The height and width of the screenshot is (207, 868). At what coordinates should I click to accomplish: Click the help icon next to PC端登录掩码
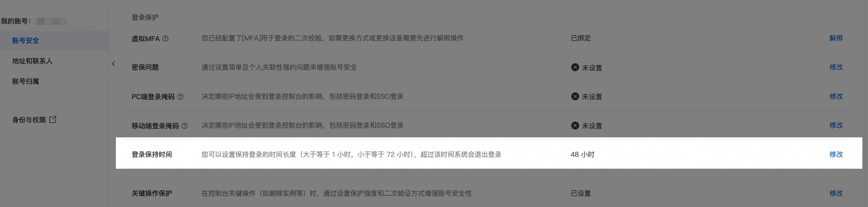[x=181, y=97]
